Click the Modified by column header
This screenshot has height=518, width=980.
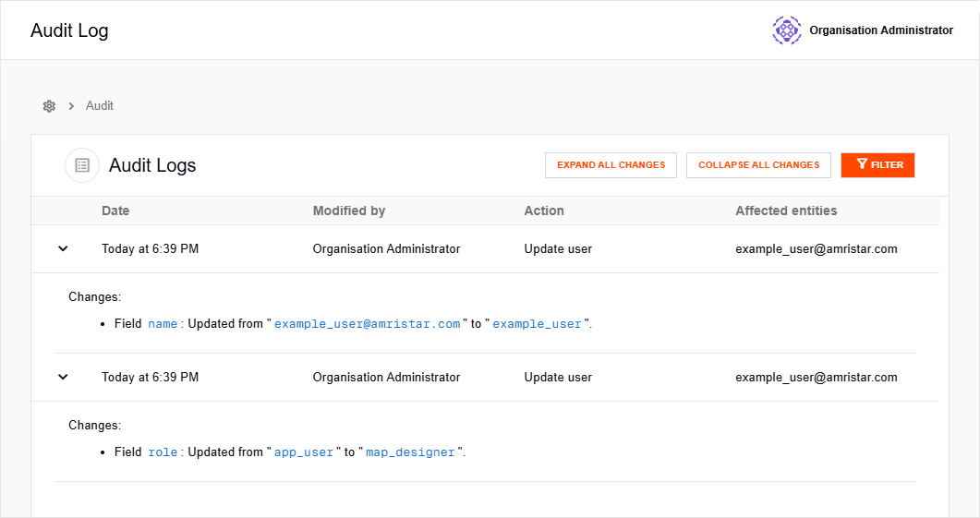[349, 211]
